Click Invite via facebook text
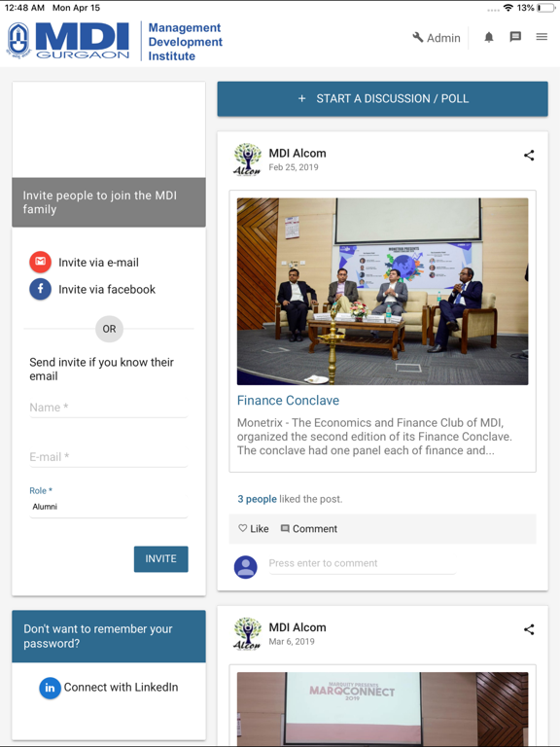Screen dimensions: 560x747 107,289
